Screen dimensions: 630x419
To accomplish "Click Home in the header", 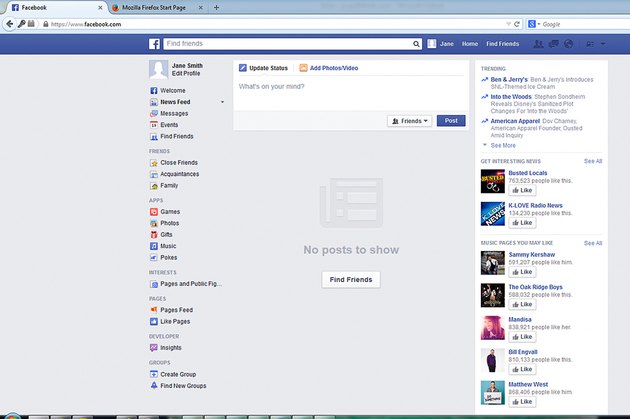I will (x=470, y=44).
